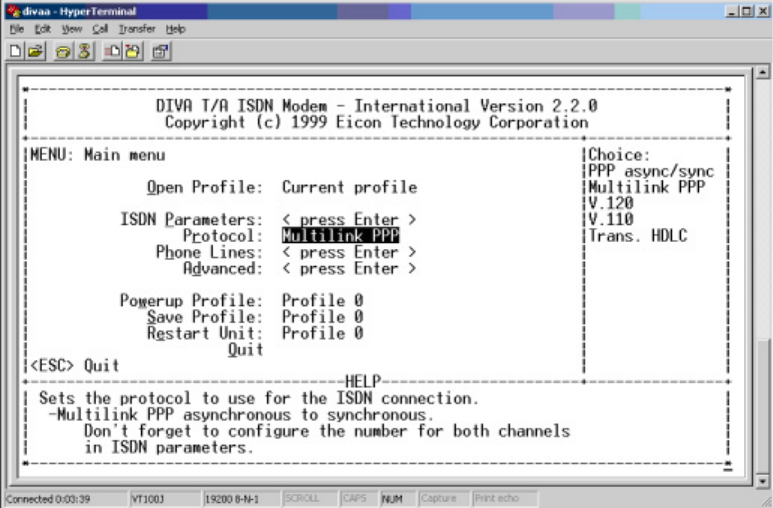
Task: Click Trans. HDLC in Choice list
Action: tap(638, 235)
